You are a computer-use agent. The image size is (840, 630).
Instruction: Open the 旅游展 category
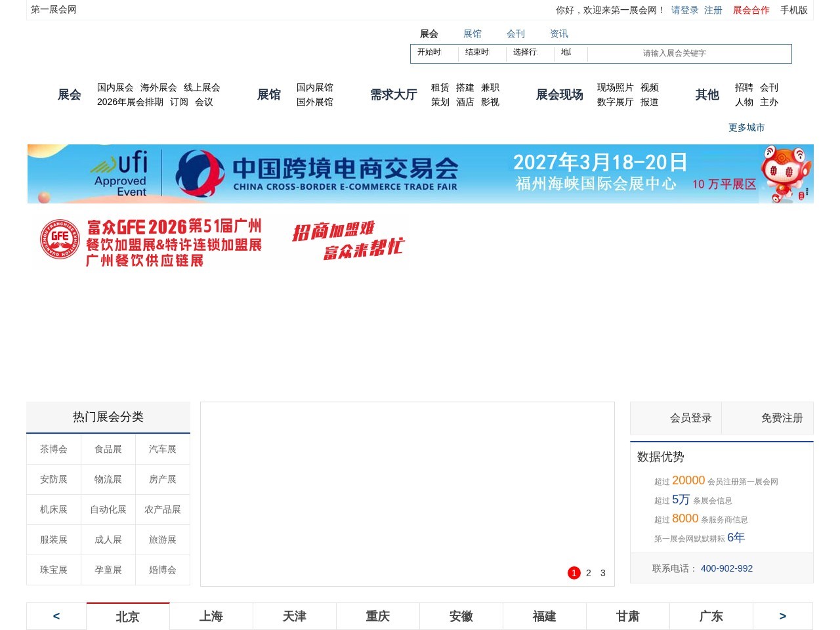[163, 540]
